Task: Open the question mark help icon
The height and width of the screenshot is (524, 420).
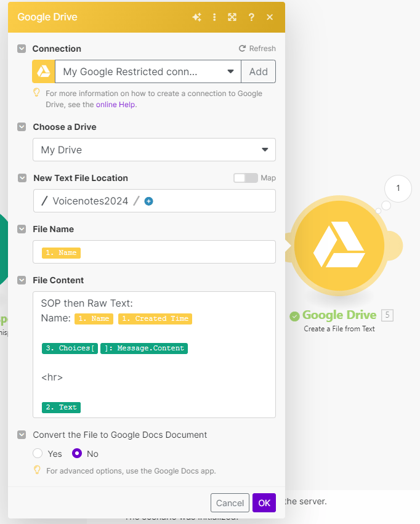Action: [x=251, y=17]
